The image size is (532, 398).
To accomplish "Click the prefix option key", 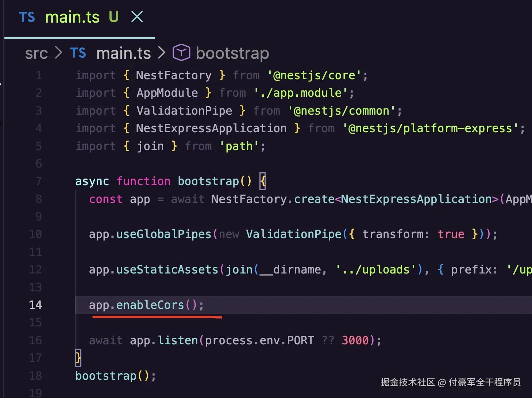I will 471,269.
